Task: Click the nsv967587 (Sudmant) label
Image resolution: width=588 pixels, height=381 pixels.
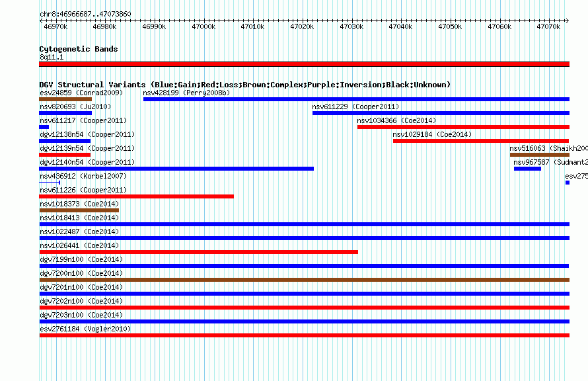Action: tap(550, 162)
